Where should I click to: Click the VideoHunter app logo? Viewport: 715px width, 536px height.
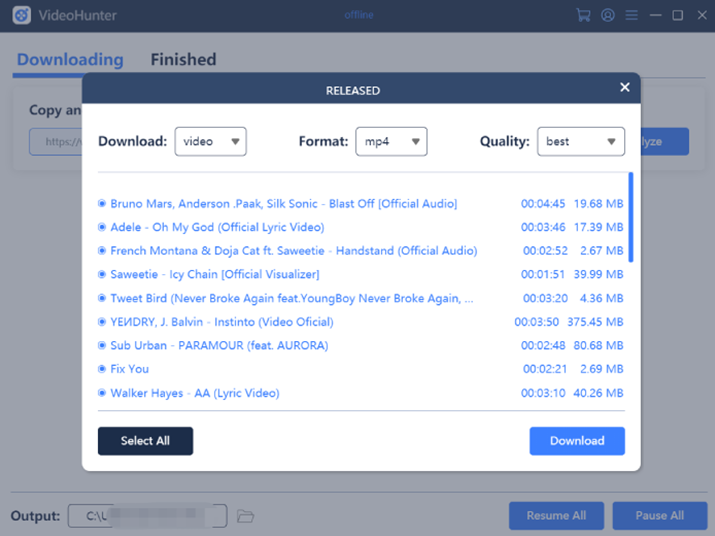(x=21, y=15)
